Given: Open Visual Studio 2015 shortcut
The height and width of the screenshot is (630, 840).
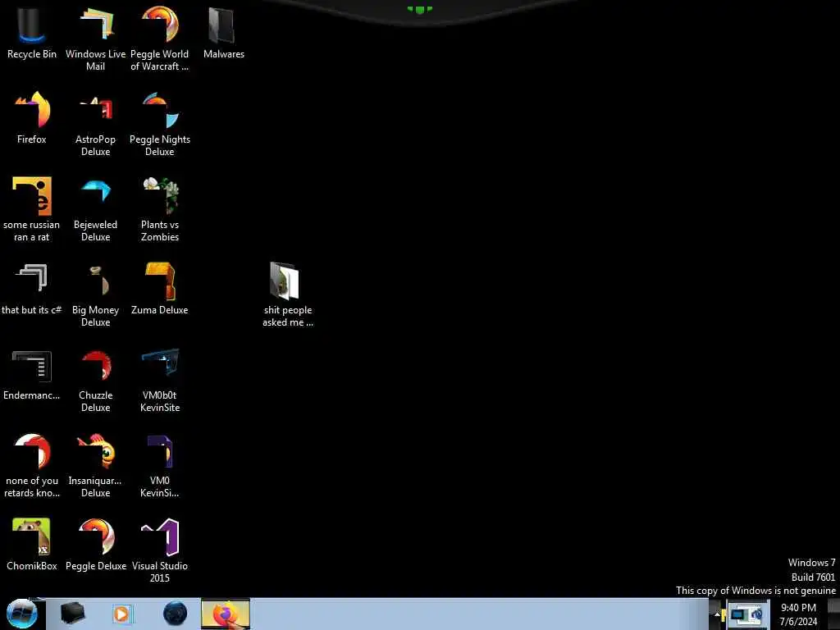Looking at the screenshot, I should (160, 550).
